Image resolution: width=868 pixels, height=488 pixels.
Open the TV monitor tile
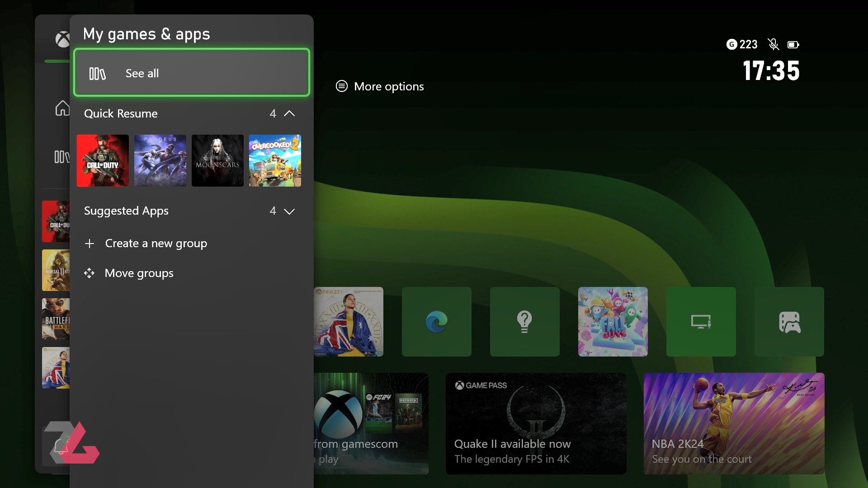pyautogui.click(x=701, y=322)
